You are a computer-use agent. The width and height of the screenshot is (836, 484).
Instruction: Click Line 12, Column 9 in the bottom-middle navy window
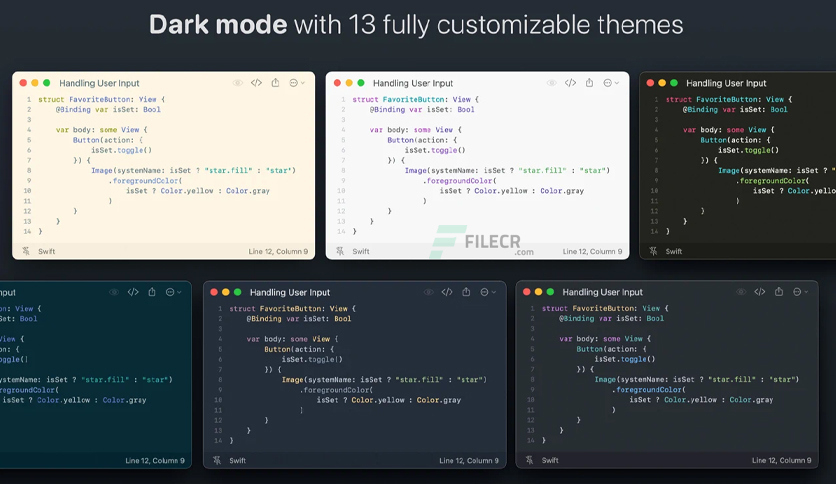pos(469,461)
